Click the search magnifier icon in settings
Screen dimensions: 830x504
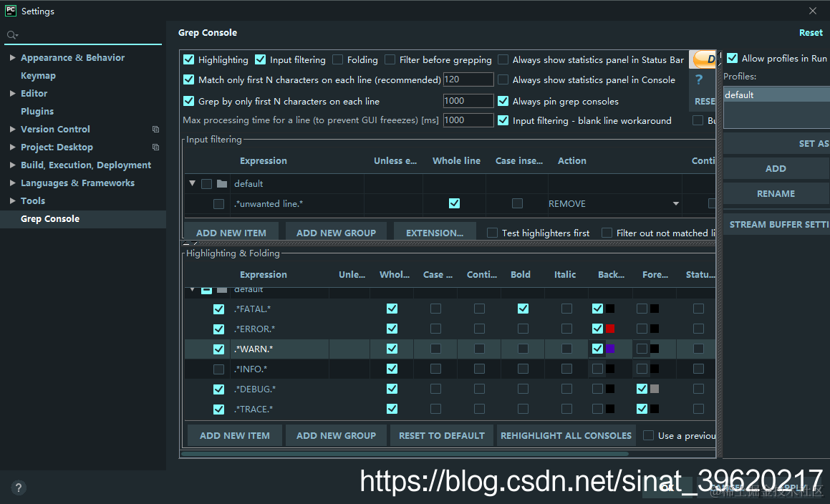coord(11,35)
